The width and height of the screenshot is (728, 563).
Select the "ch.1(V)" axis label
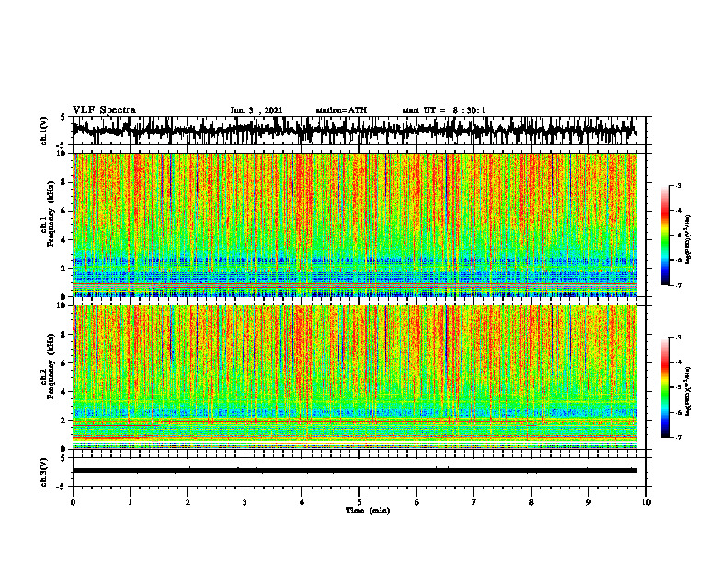pyautogui.click(x=44, y=131)
